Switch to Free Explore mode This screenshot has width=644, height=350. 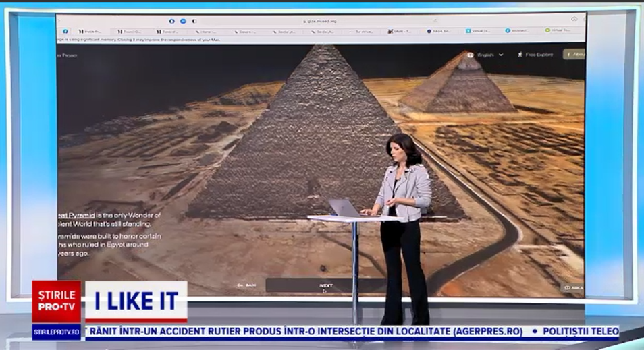tap(535, 55)
